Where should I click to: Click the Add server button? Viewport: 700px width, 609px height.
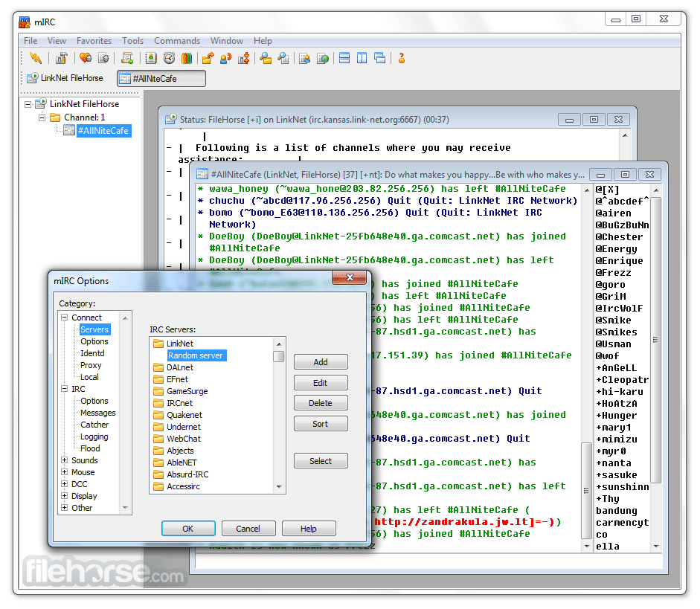(321, 362)
